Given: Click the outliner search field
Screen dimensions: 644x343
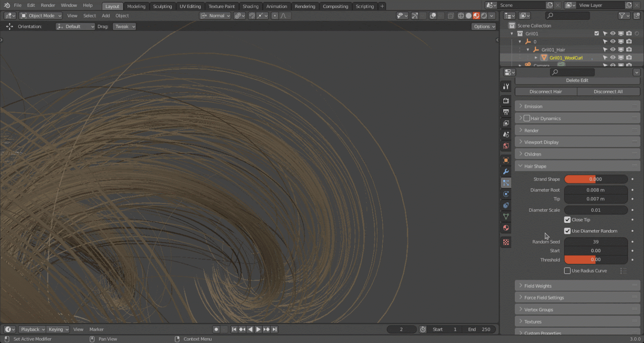Looking at the screenshot, I should point(567,15).
